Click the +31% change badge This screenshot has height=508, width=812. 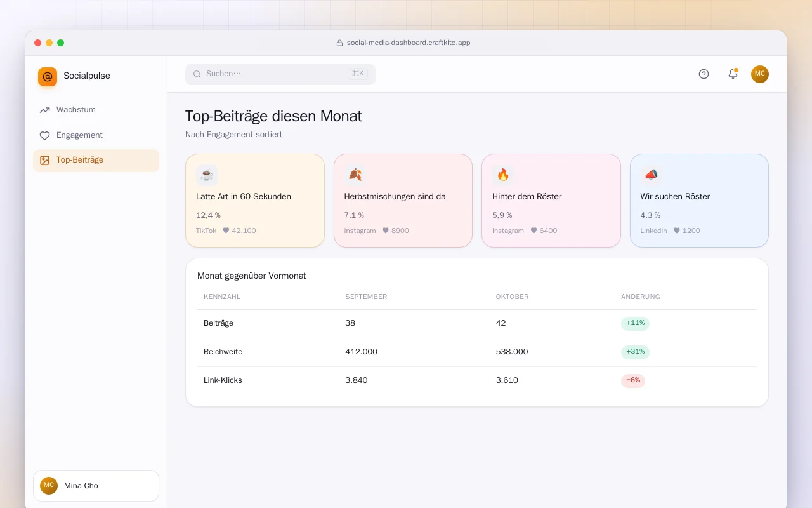(x=635, y=352)
